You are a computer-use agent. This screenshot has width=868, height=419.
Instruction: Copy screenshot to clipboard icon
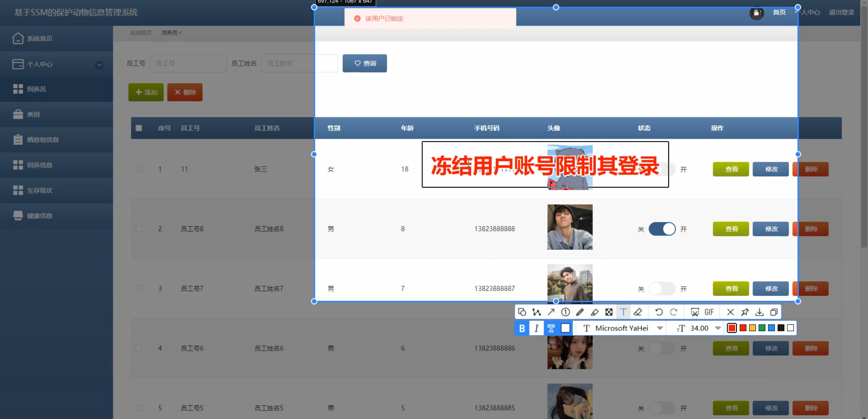click(774, 312)
